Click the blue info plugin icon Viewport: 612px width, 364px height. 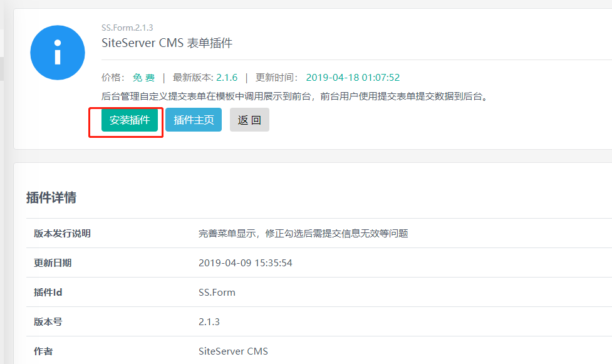click(58, 53)
